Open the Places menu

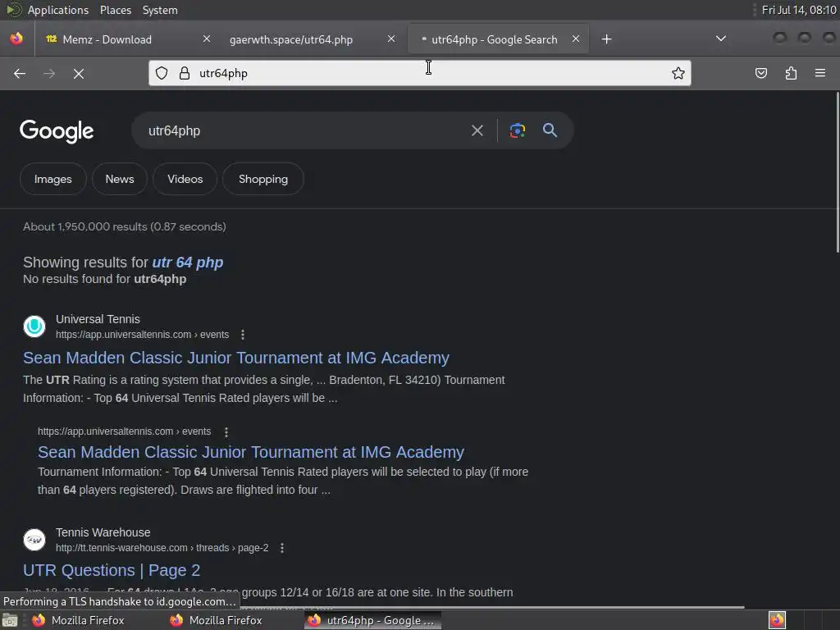(x=115, y=10)
